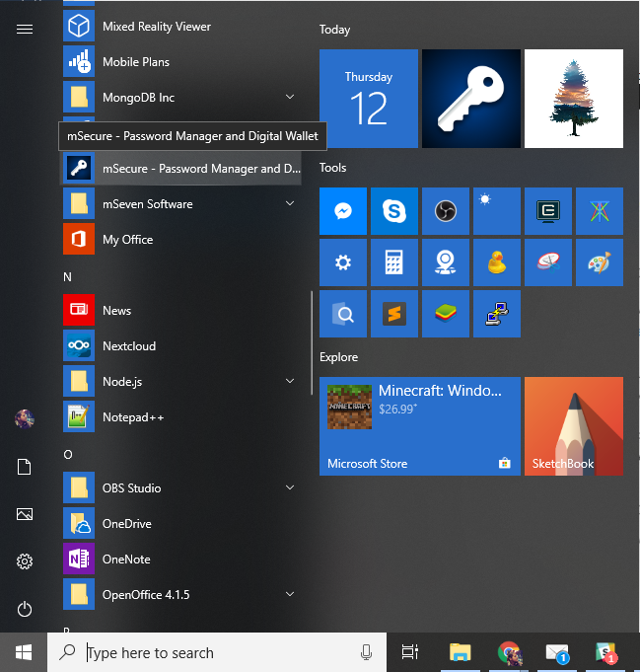Click the app list scrollbar
The height and width of the screenshot is (672, 640).
312,342
